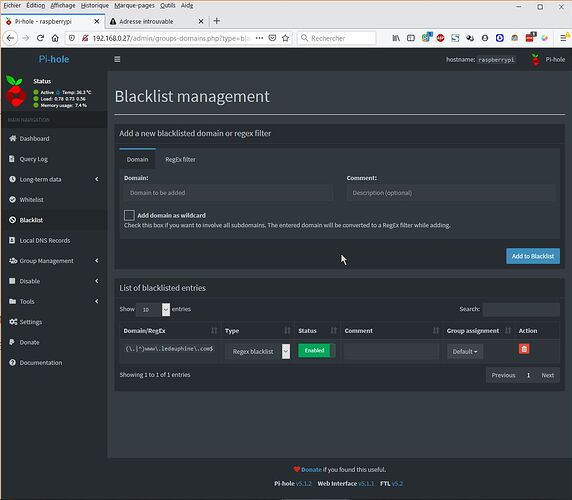Check the Add domain as wildcard box
This screenshot has width=572, height=500.
coord(129,215)
